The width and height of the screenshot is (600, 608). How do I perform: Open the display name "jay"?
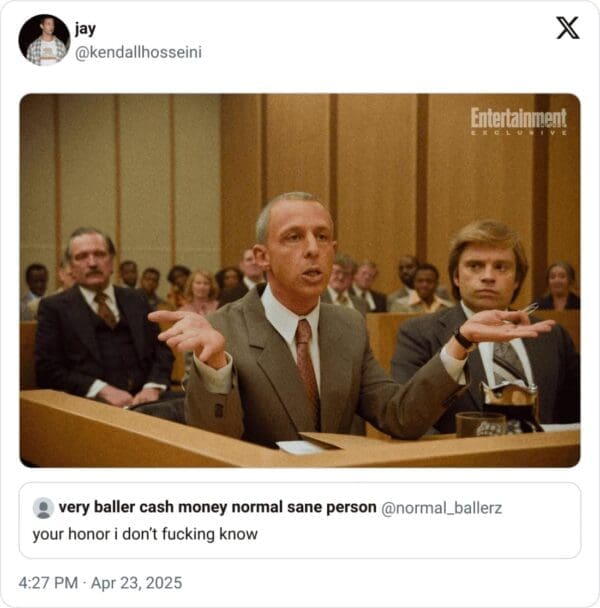pos(85,29)
